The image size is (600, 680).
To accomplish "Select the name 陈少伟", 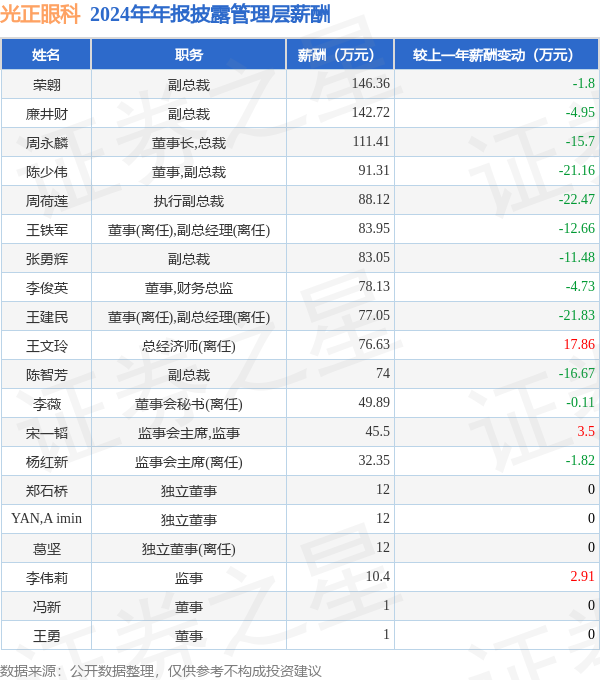I will pyautogui.click(x=46, y=172).
